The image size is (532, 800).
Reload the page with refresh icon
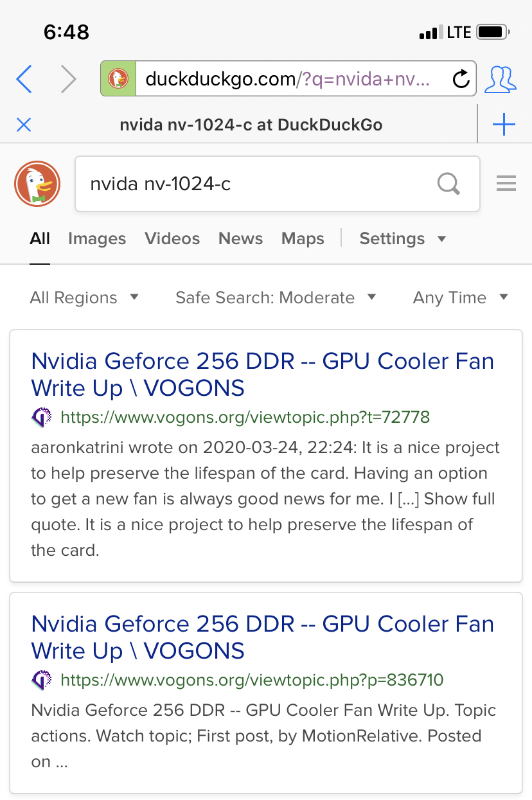coord(461,79)
